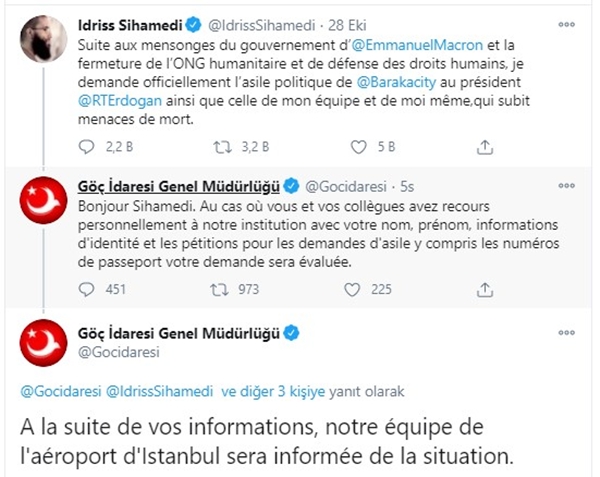Open the @EmmanuelMacron mention link

(417, 45)
